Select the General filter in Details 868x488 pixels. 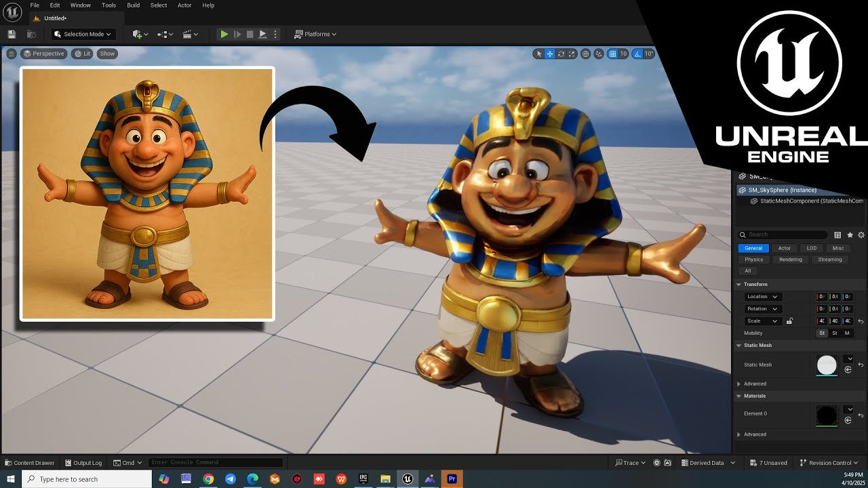coord(753,248)
